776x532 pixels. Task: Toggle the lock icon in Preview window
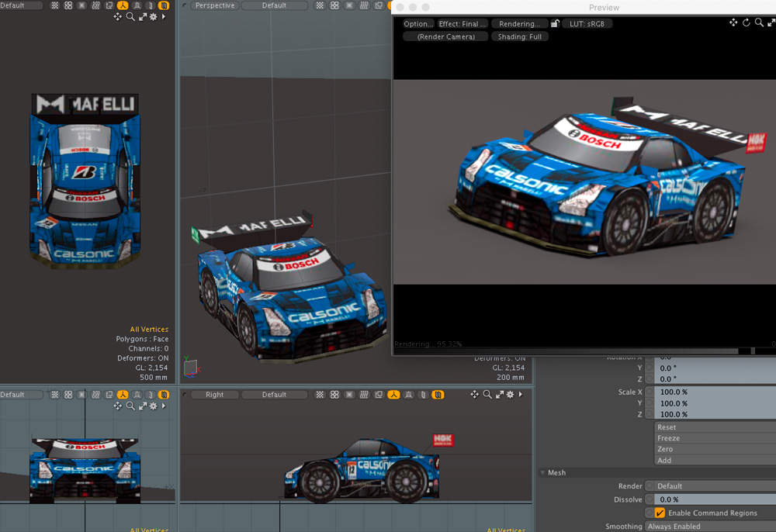556,23
